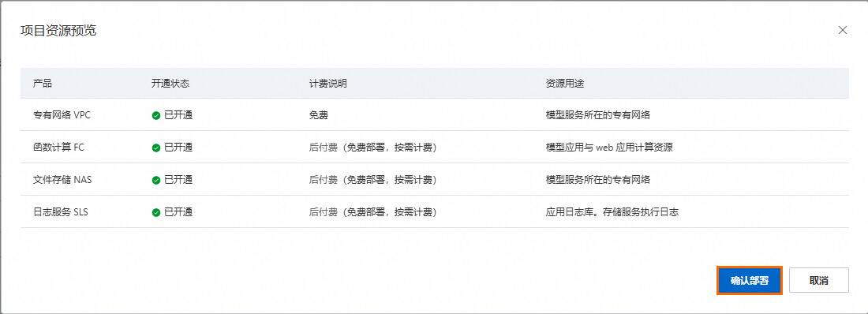The image size is (868, 314).
Task: Click the 函数计算 FC product name
Action: coord(58,148)
